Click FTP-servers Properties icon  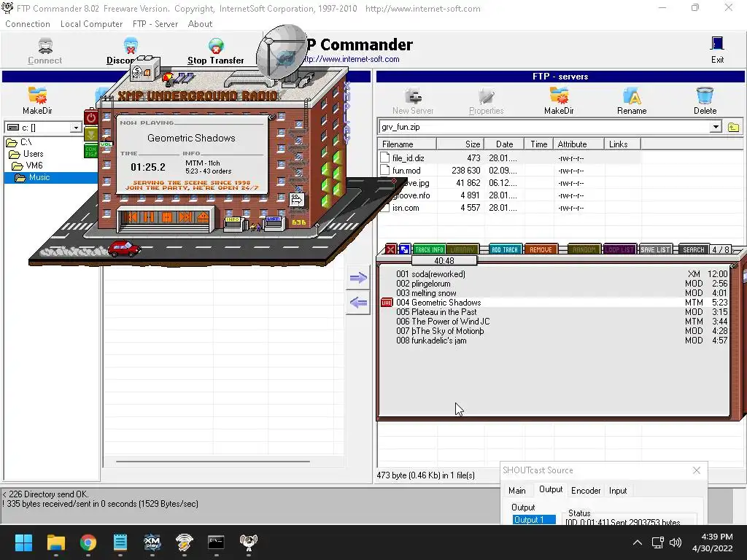486,96
